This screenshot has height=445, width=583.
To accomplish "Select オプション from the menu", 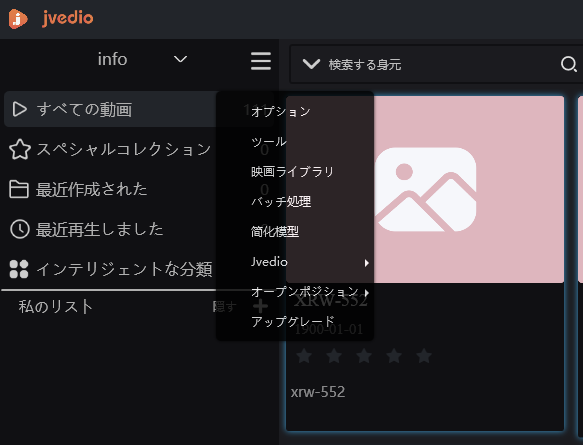I will [295, 112].
